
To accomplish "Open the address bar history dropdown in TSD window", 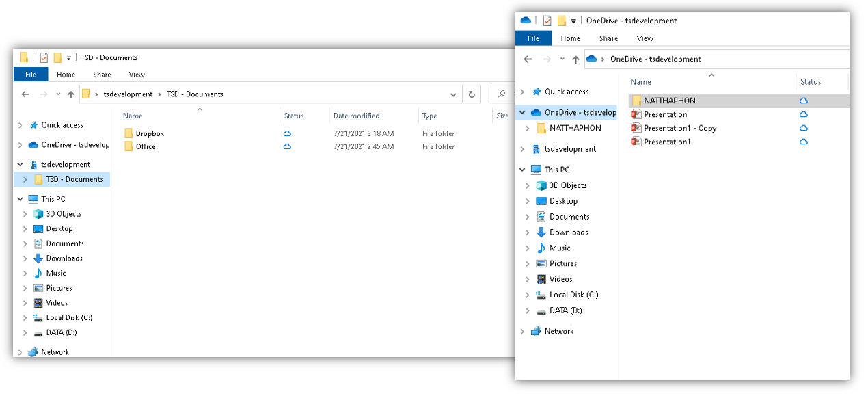I will click(x=453, y=94).
